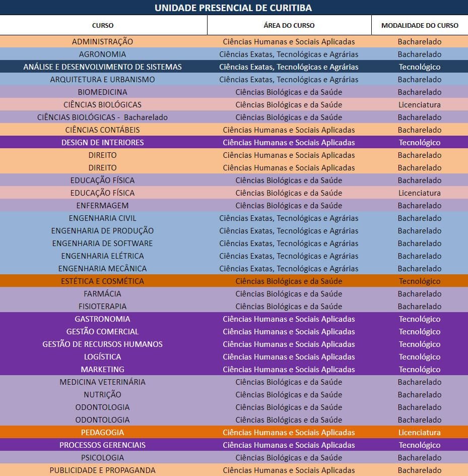Screen dimensions: 468x476
Task: Click Tecnológico in ANÁLISE E DESENVOLVIMENTO row
Action: click(420, 67)
